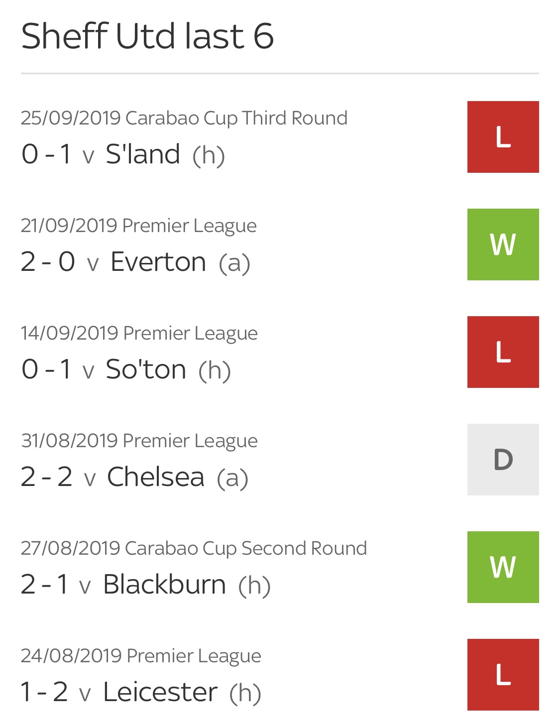Open the 0 - 1 v So'ton result
The width and height of the screenshot is (560, 728).
[x=126, y=369]
